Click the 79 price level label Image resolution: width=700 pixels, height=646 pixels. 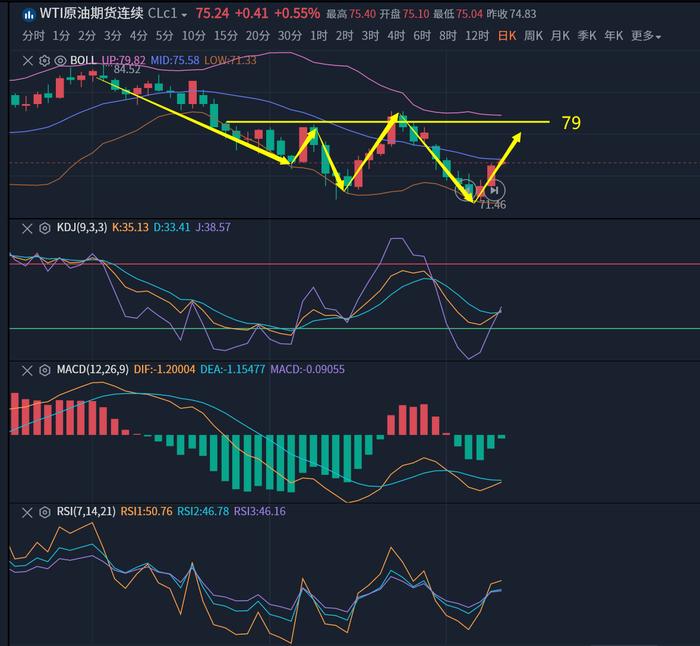[x=571, y=123]
